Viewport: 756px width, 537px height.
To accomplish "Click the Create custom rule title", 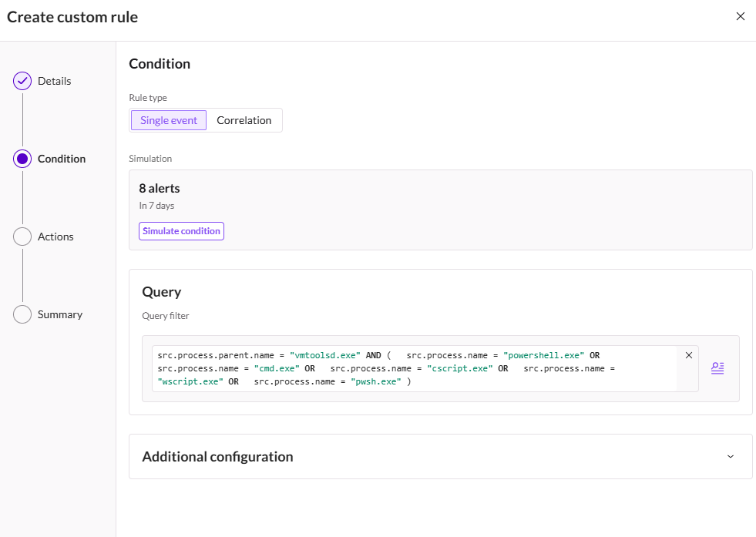I will 72,17.
